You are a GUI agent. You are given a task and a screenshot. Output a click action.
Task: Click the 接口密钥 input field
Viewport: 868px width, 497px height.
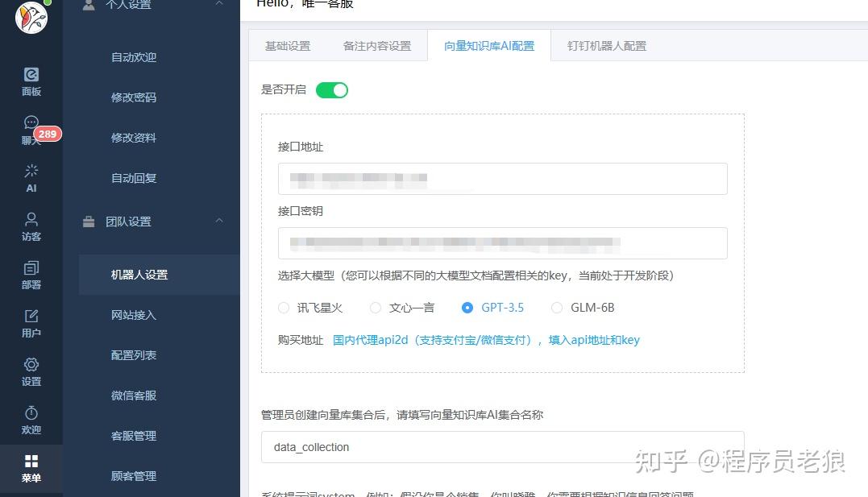pyautogui.click(x=503, y=243)
